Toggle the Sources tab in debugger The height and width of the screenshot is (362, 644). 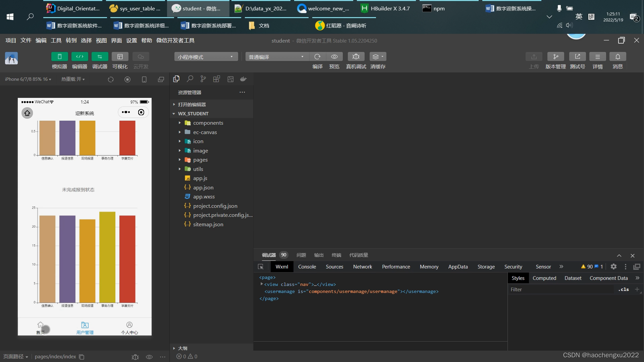coord(334,266)
